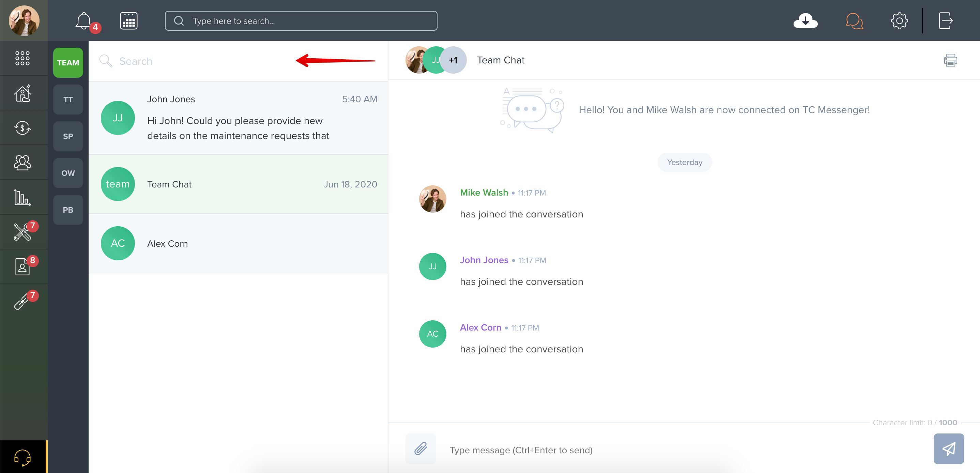Click the 'Jun 18, 2020' date text
This screenshot has width=980, height=473.
tap(350, 184)
